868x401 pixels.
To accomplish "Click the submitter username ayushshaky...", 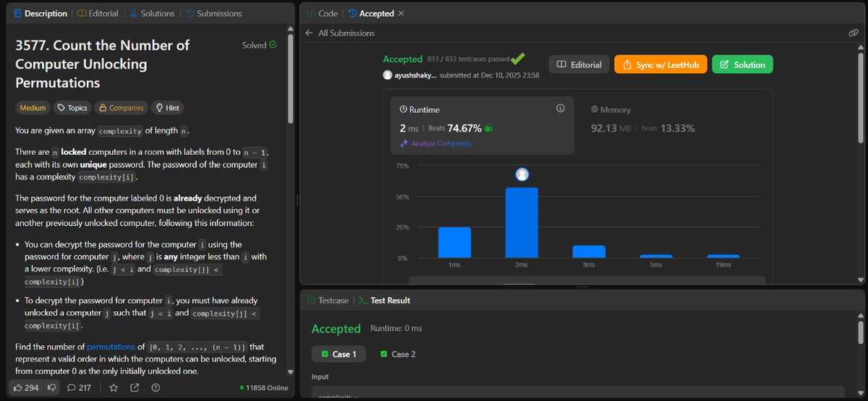I will (416, 75).
